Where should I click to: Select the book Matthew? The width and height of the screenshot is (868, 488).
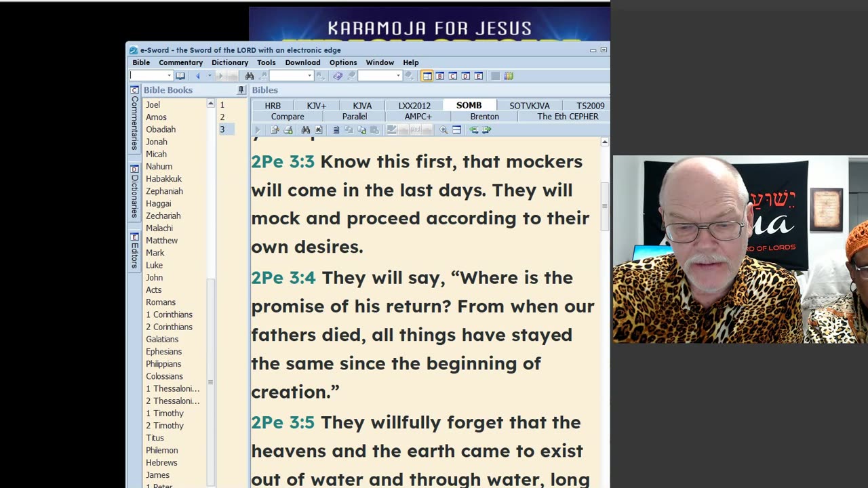click(161, 241)
